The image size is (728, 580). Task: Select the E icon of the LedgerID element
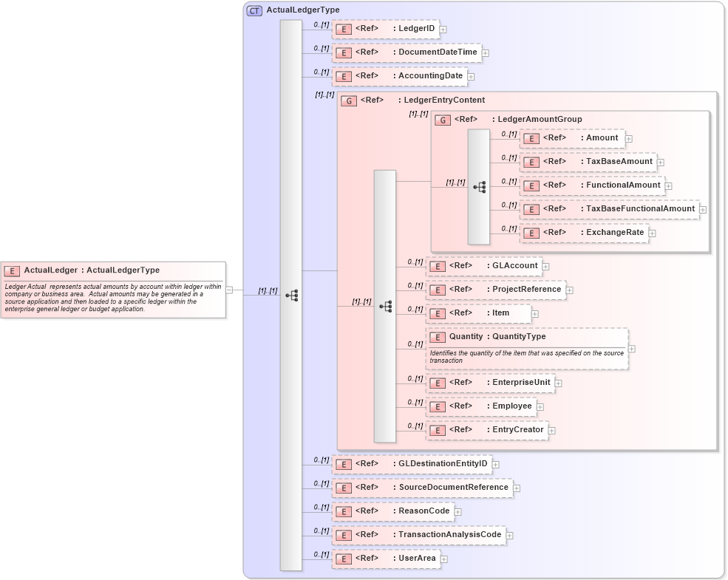343,29
